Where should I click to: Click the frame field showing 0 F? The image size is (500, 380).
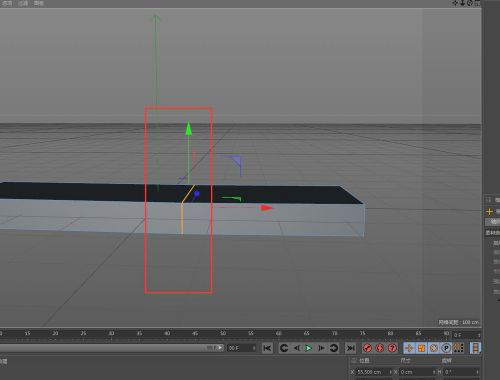click(466, 335)
